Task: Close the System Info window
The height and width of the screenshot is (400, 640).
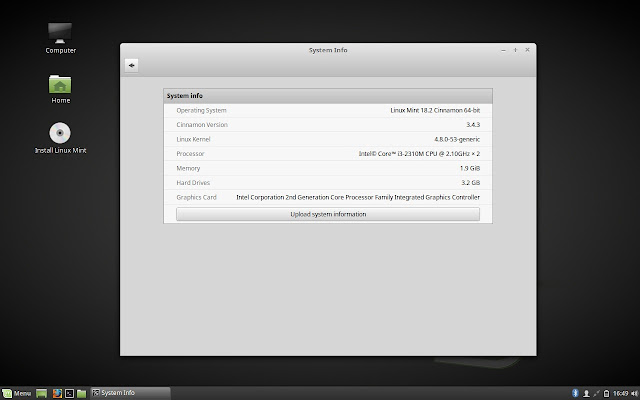Action: (527, 50)
